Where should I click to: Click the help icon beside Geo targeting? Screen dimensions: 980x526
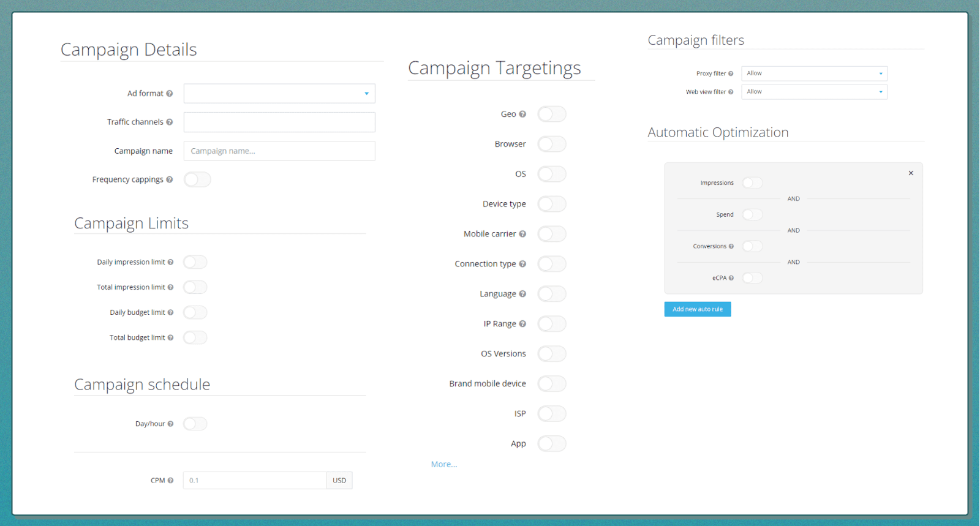(x=522, y=114)
